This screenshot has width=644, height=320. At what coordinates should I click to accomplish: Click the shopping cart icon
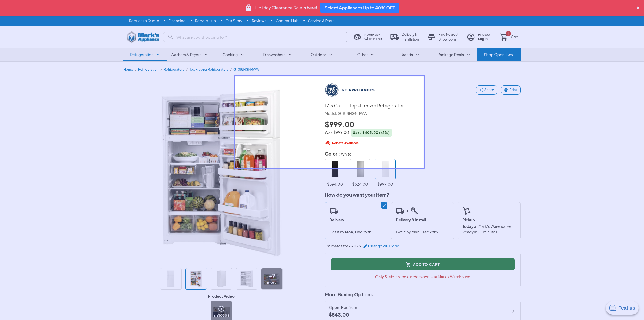[x=504, y=37]
